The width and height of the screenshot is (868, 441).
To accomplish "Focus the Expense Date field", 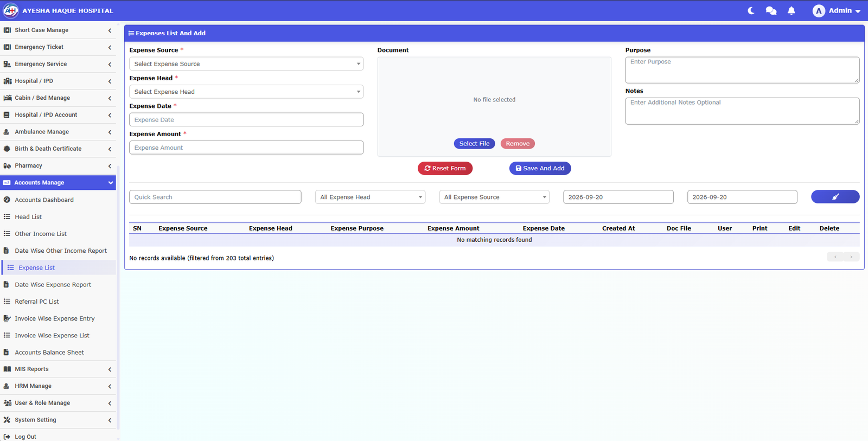I will tap(246, 119).
